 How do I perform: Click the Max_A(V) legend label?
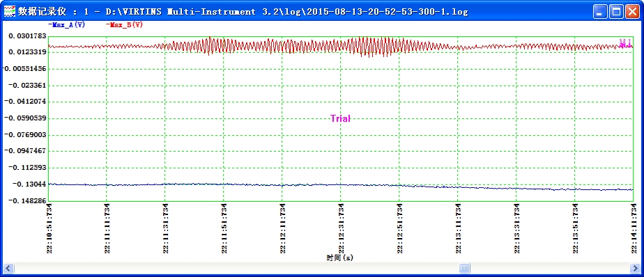(66, 24)
